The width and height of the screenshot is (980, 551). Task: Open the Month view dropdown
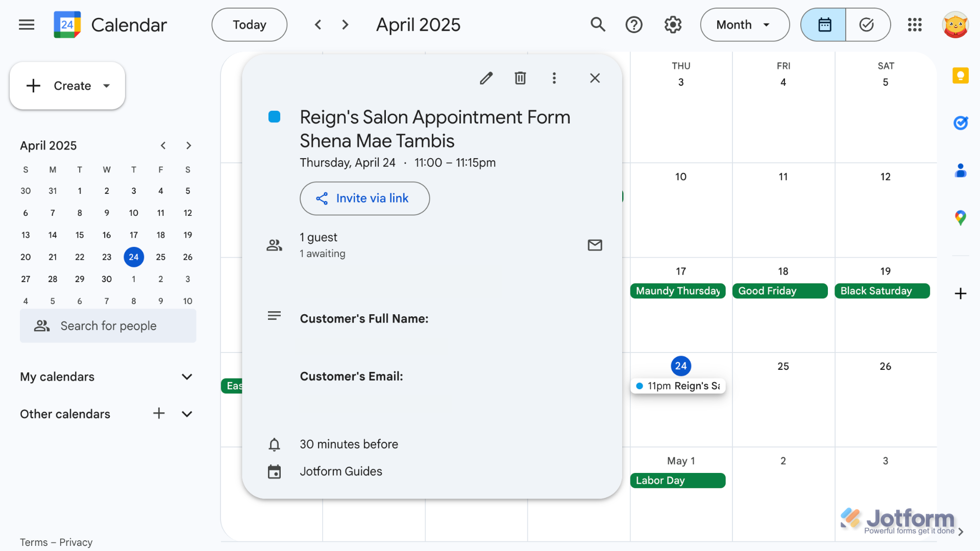(745, 24)
